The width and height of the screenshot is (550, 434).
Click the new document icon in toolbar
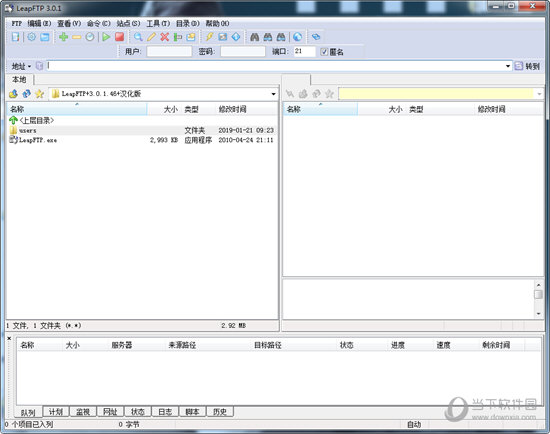15,36
